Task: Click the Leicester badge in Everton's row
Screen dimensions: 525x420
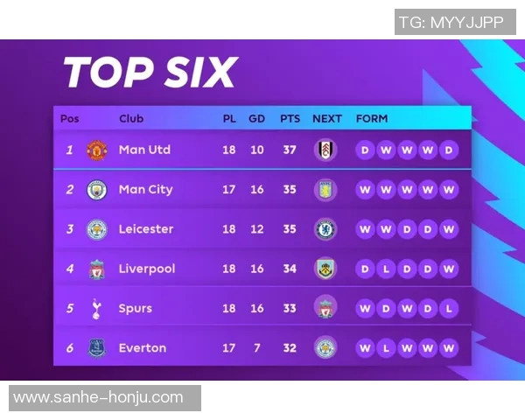Action: point(325,347)
